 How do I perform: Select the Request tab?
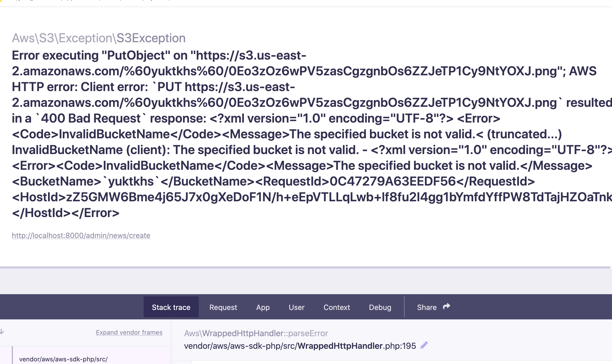tap(223, 307)
